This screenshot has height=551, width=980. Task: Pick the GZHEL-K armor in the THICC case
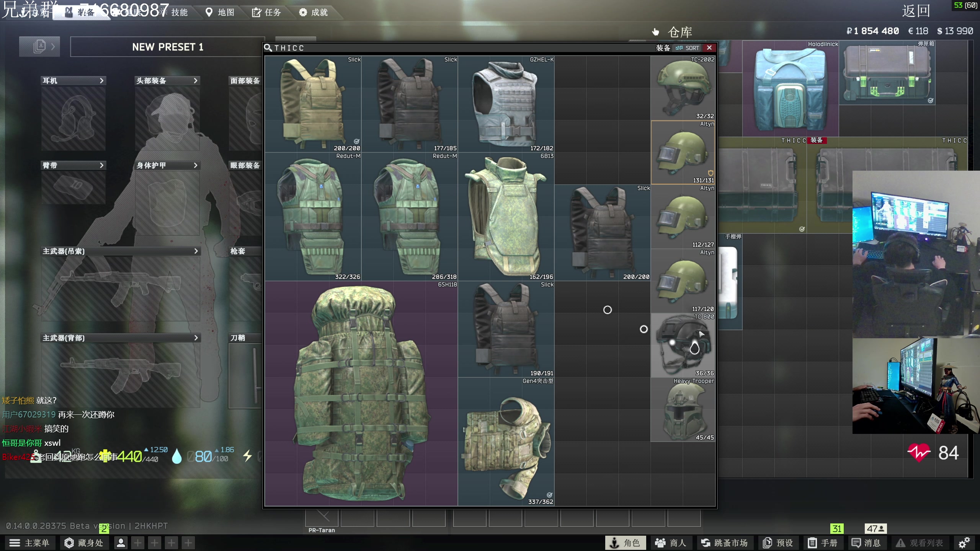(x=506, y=104)
